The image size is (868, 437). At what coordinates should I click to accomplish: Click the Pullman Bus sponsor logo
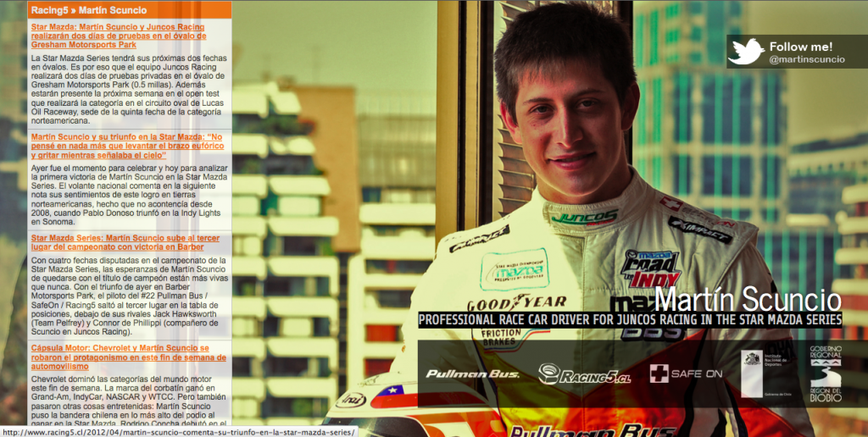click(x=472, y=374)
